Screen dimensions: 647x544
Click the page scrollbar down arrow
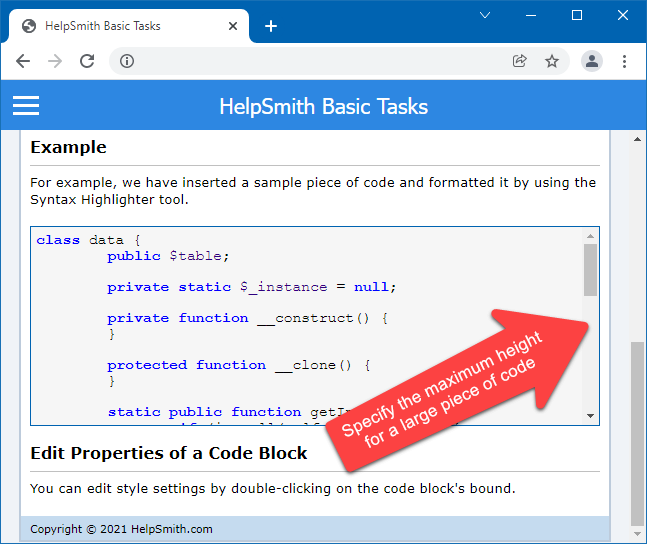coord(638,534)
